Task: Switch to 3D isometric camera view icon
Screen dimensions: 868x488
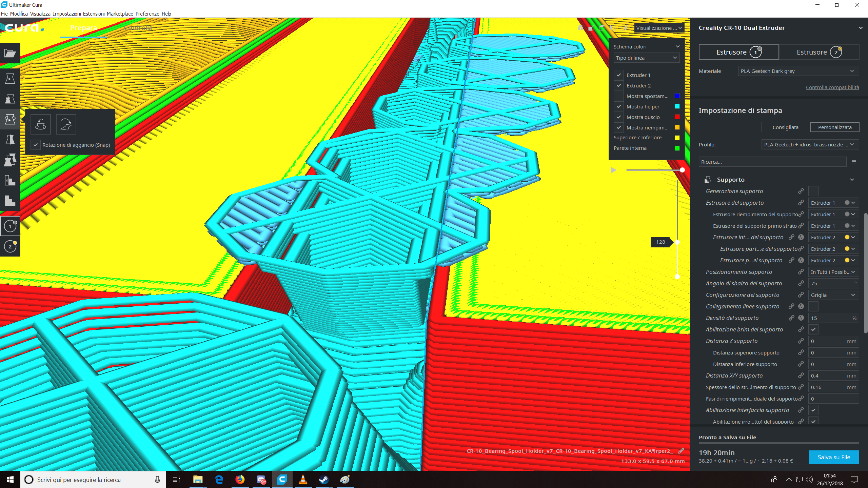Action: pyautogui.click(x=580, y=28)
